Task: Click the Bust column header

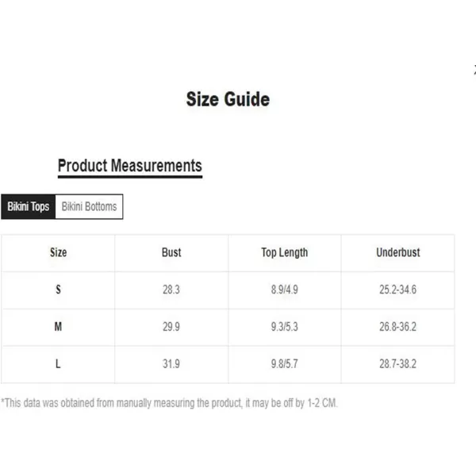Action: (171, 252)
